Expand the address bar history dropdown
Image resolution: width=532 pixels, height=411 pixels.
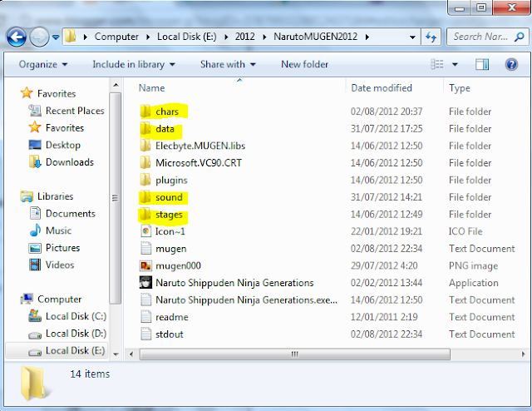[x=412, y=37]
